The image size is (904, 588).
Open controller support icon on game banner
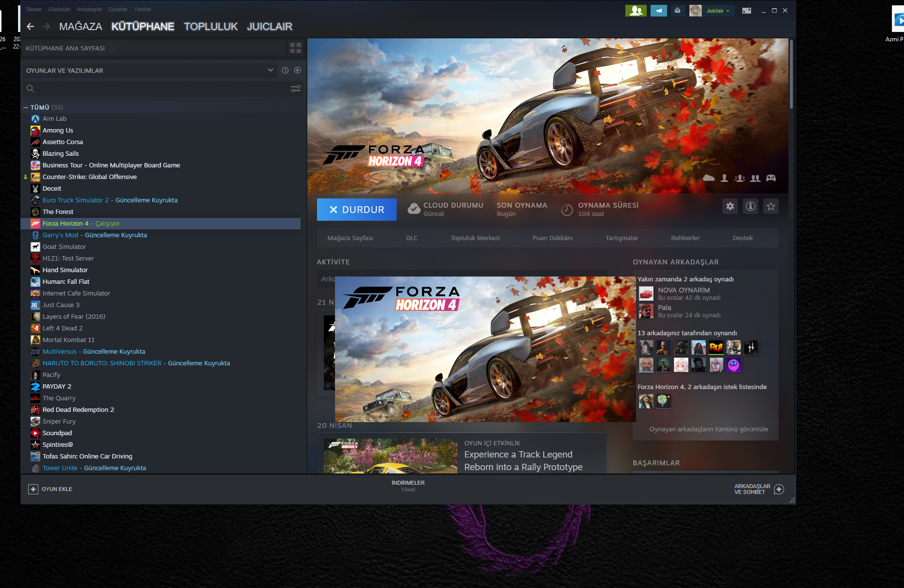[x=771, y=178]
